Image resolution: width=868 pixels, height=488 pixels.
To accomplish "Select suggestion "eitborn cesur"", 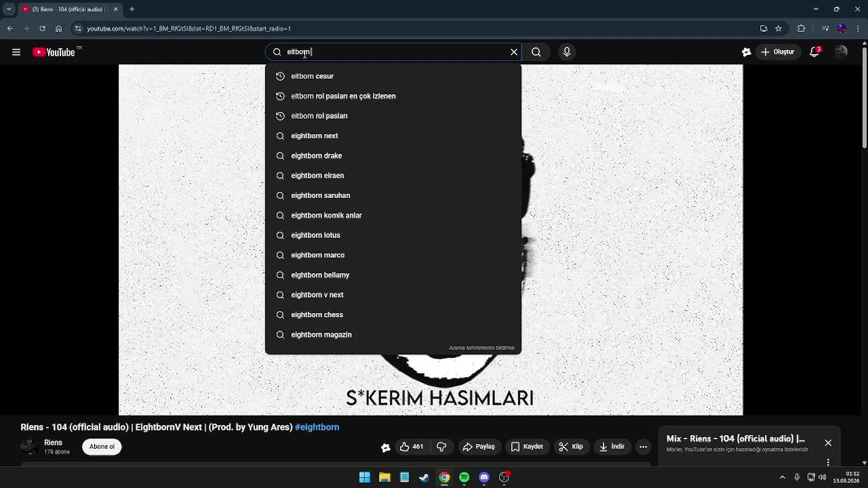I will [x=393, y=76].
